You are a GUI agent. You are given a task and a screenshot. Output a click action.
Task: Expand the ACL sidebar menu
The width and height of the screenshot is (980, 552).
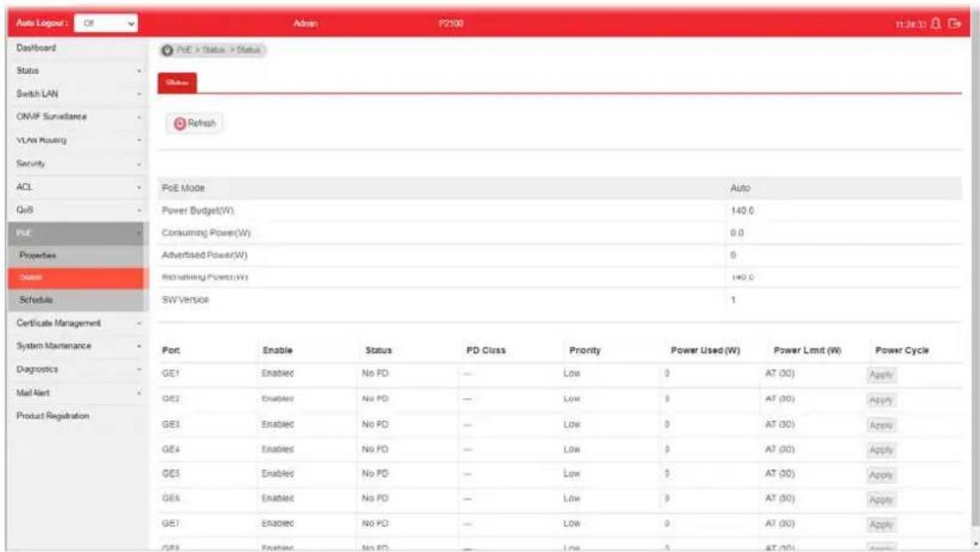point(76,187)
